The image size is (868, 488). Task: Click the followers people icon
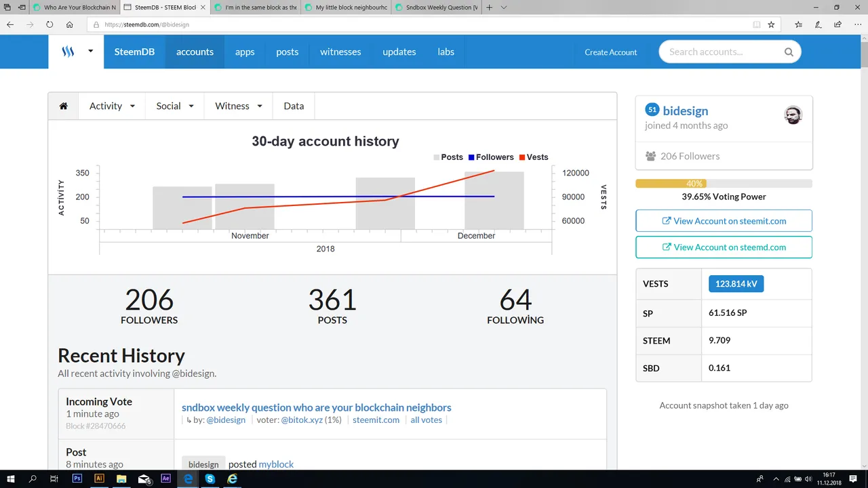651,156
